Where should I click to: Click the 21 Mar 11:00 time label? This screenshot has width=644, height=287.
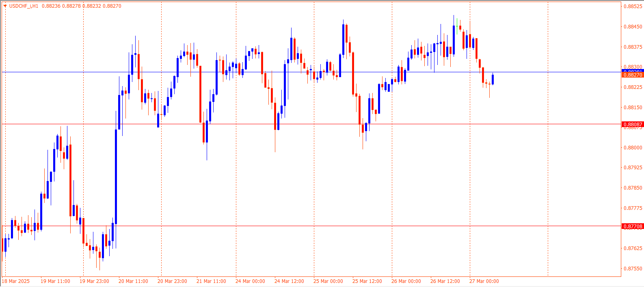211,281
